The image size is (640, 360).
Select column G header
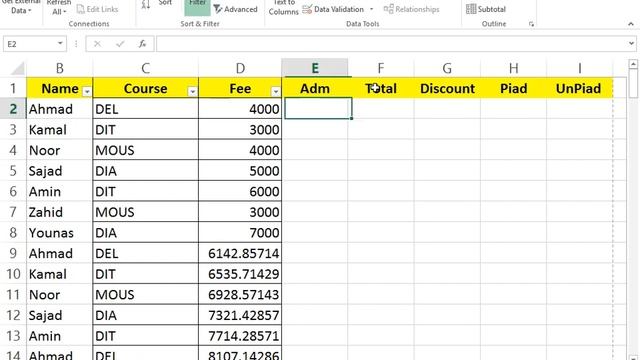pos(447,68)
